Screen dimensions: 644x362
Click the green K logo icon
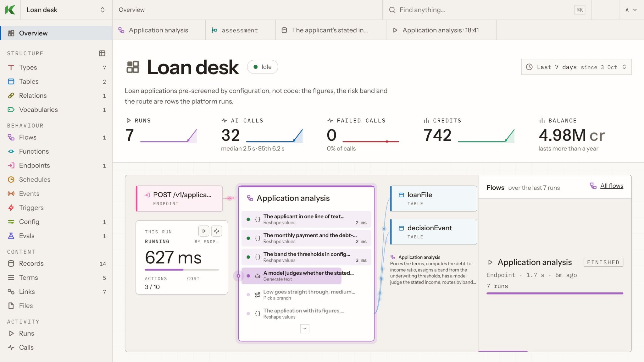(x=10, y=10)
